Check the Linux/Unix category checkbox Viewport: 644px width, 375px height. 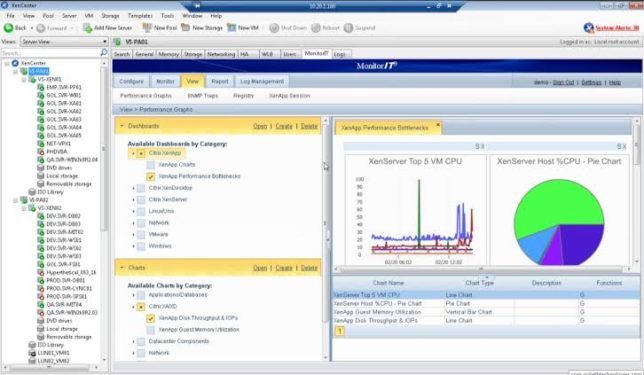(141, 211)
